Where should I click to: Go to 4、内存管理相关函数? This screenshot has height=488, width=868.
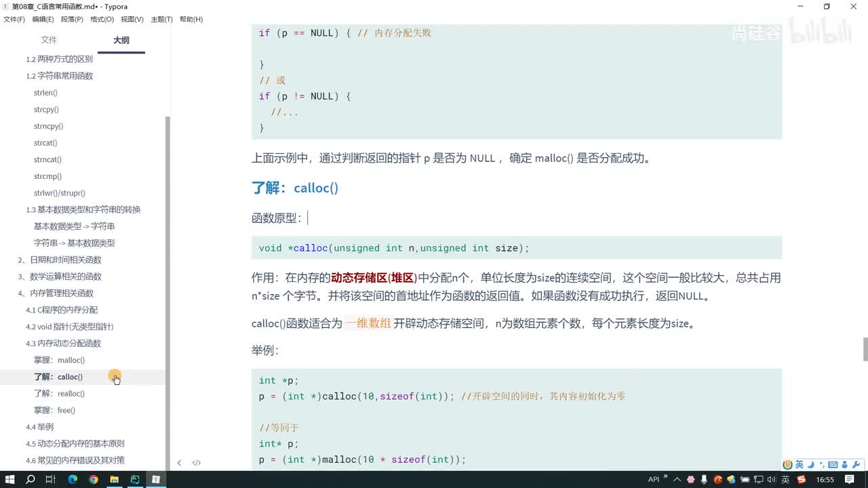click(56, 293)
